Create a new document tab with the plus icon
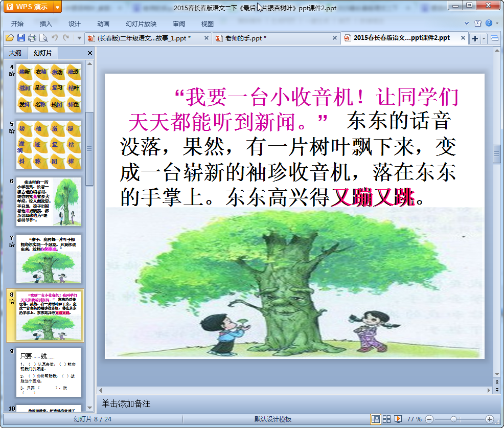 475,38
